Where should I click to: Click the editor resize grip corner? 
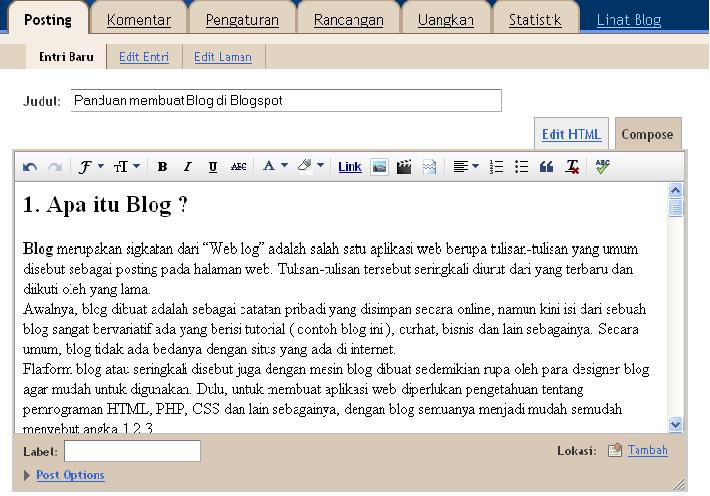point(679,484)
